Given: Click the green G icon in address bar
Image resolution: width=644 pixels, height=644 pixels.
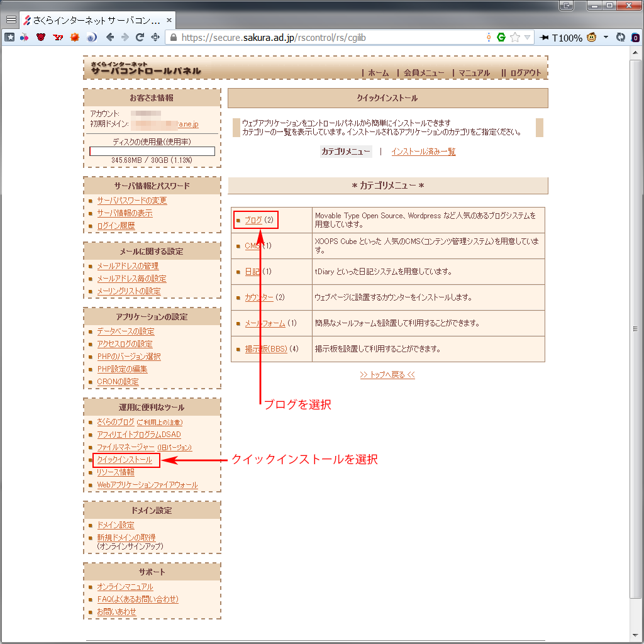Looking at the screenshot, I should tap(501, 37).
